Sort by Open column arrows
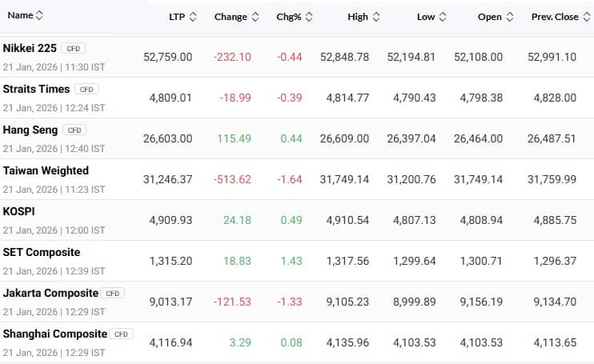Viewport: 594px width, 364px height. click(x=510, y=17)
